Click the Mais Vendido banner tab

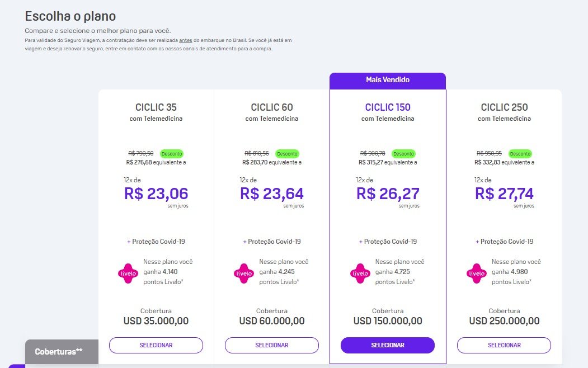click(388, 81)
